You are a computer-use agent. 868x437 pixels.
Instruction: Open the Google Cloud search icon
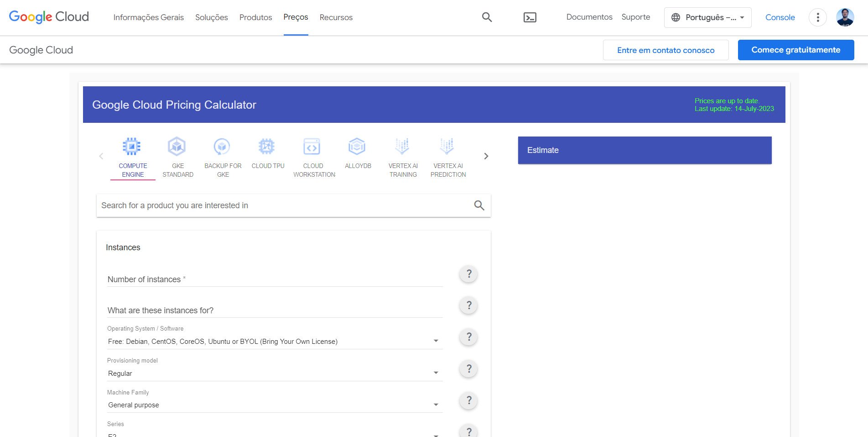[x=487, y=17]
